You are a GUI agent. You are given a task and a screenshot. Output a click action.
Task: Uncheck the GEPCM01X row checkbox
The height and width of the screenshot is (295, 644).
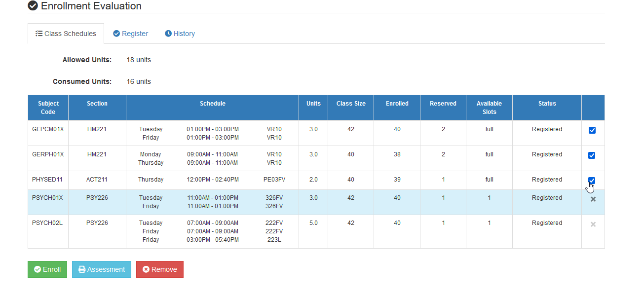tap(592, 130)
